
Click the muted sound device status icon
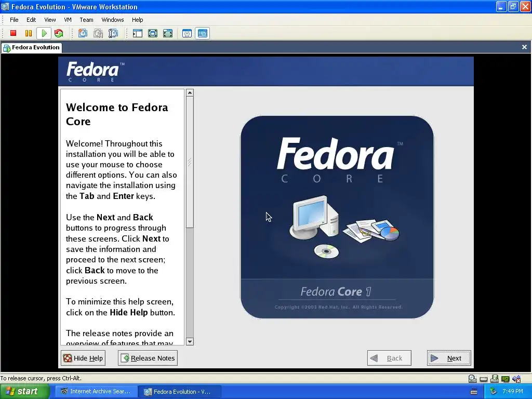click(x=516, y=379)
